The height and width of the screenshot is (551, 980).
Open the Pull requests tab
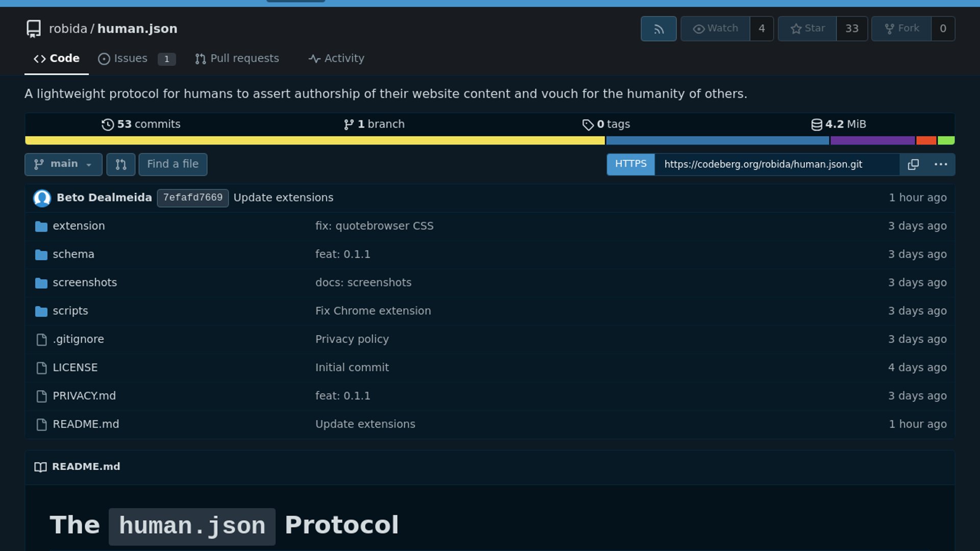(x=237, y=59)
